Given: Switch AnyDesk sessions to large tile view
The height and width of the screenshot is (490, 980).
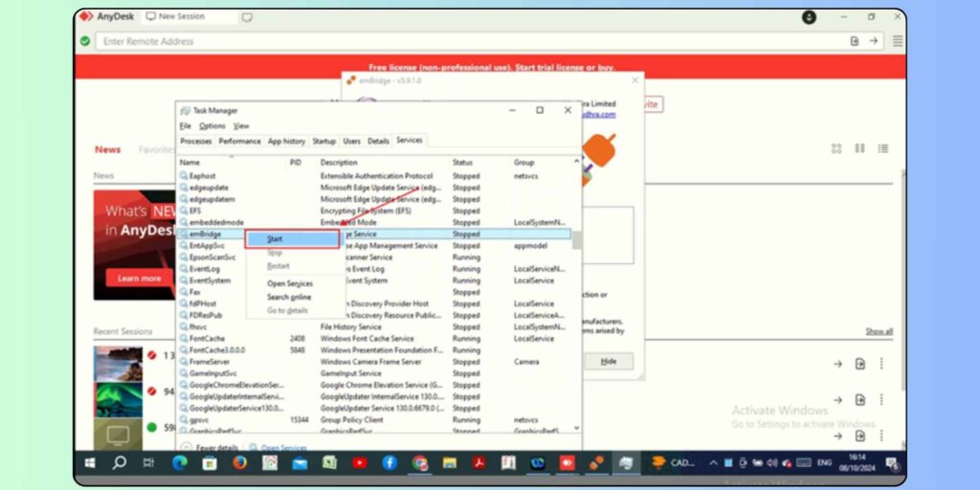Looking at the screenshot, I should click(x=836, y=148).
